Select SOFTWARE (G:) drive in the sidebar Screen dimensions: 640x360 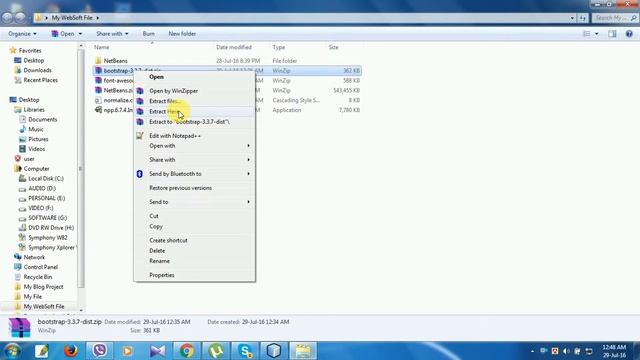click(x=47, y=218)
